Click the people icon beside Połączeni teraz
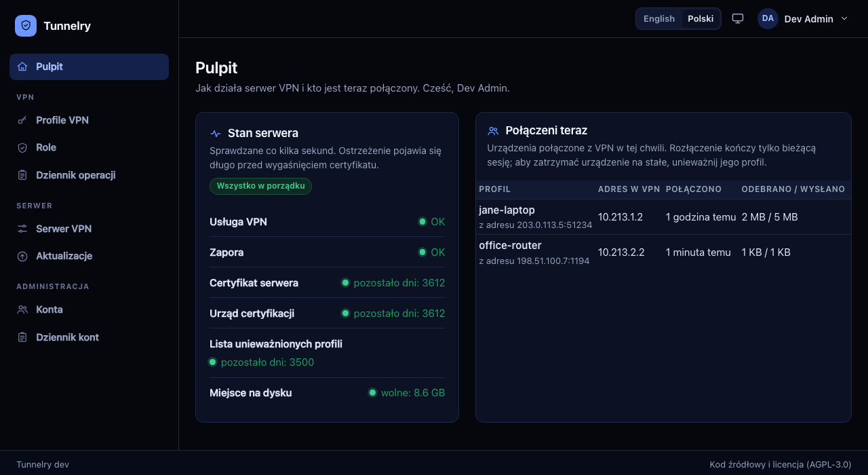868x475 pixels. coord(493,130)
